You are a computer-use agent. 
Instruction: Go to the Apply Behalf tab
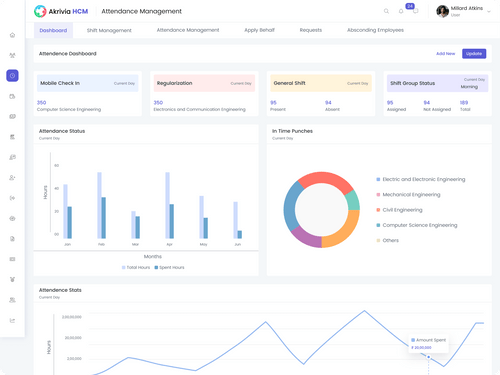pos(259,30)
